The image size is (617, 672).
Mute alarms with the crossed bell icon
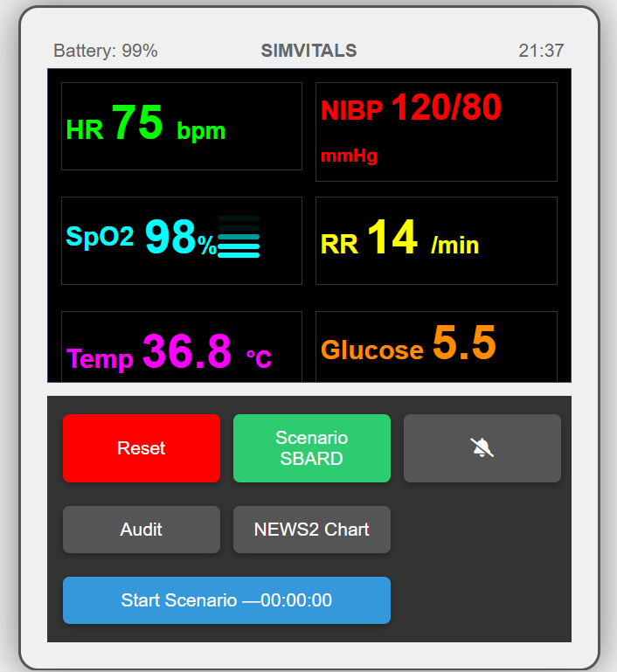[482, 448]
